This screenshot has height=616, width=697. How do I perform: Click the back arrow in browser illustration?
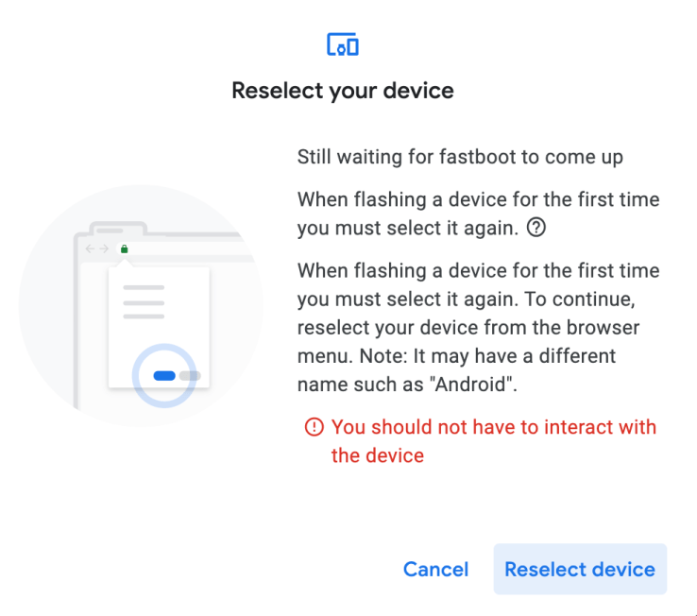91,249
